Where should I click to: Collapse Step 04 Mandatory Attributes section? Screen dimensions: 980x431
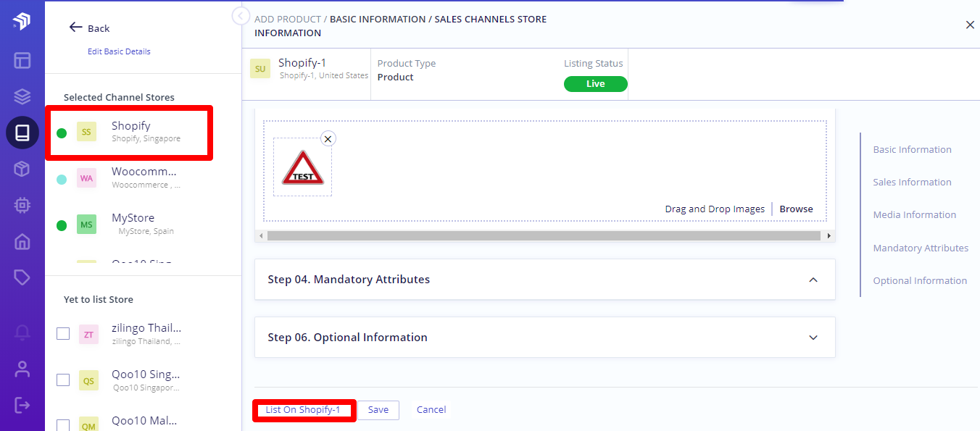(x=813, y=280)
